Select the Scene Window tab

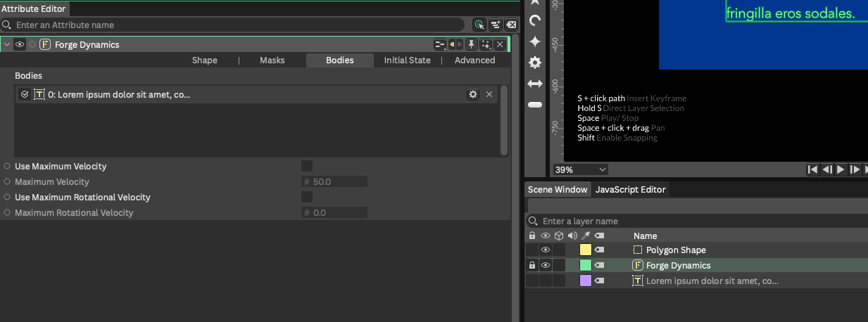558,190
